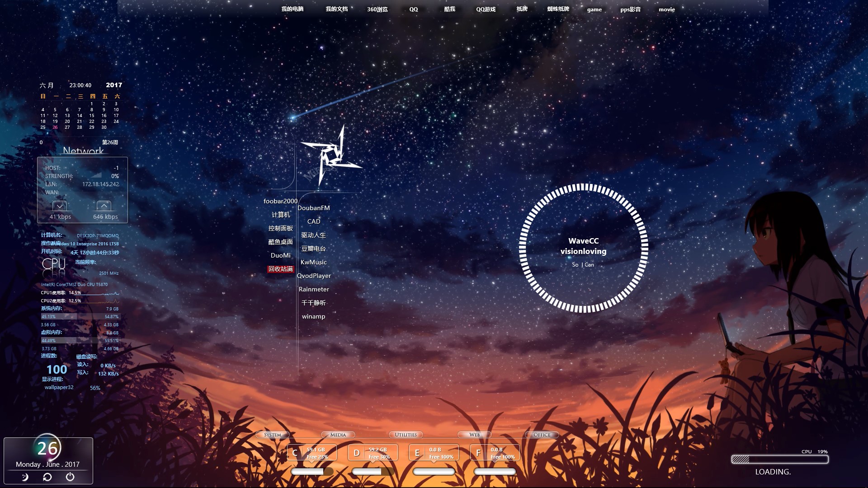Click the sleep moon icon
Viewport: 868px width, 488px height.
tap(25, 477)
